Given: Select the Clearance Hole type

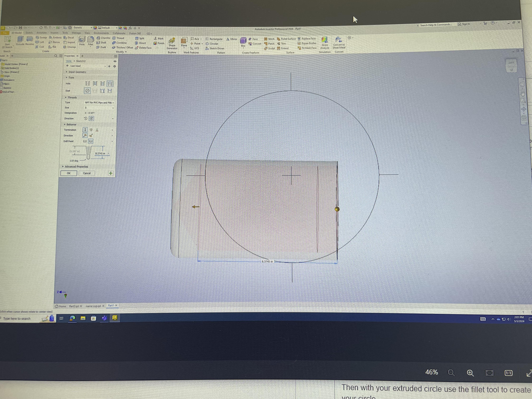Looking at the screenshot, I should coord(95,84).
